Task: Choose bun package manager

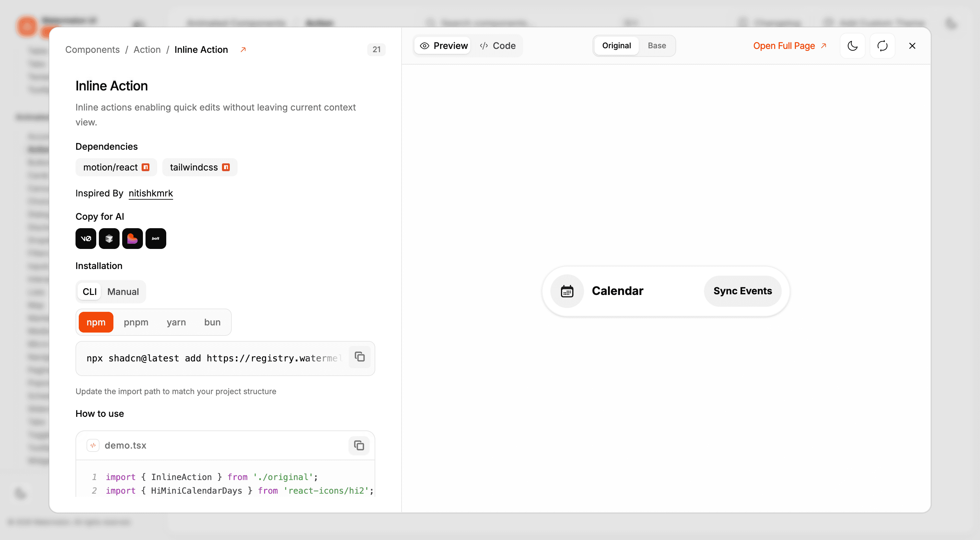Action: 212,322
